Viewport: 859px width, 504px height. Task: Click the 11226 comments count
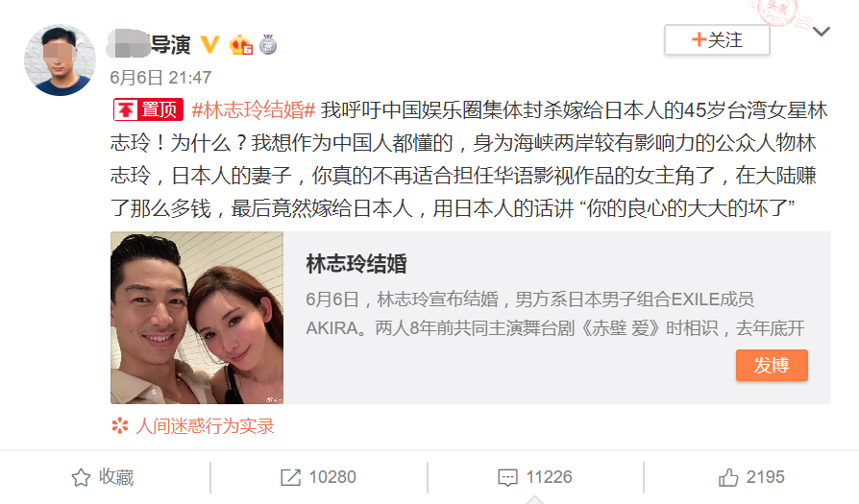coord(549,477)
